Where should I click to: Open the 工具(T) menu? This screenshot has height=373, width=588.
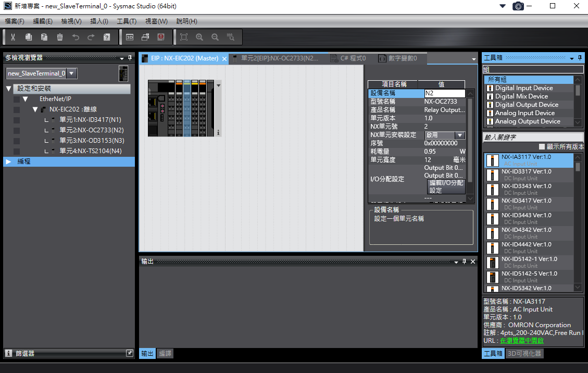127,21
